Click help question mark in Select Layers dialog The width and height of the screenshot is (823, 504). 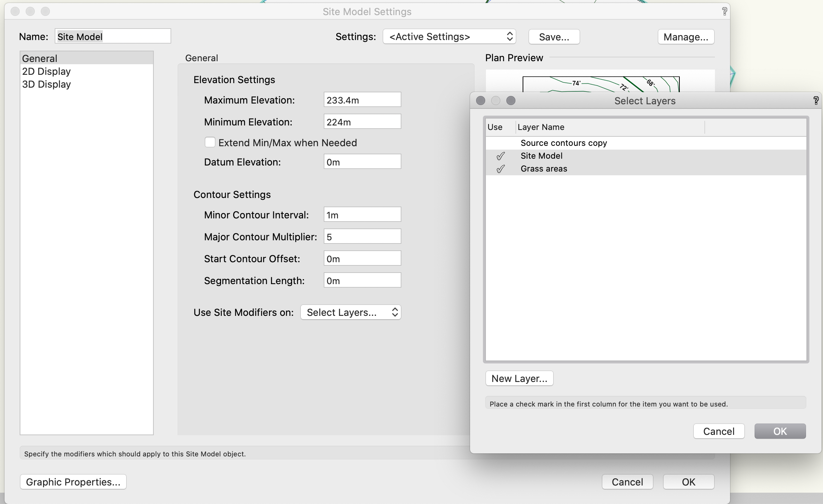point(815,100)
